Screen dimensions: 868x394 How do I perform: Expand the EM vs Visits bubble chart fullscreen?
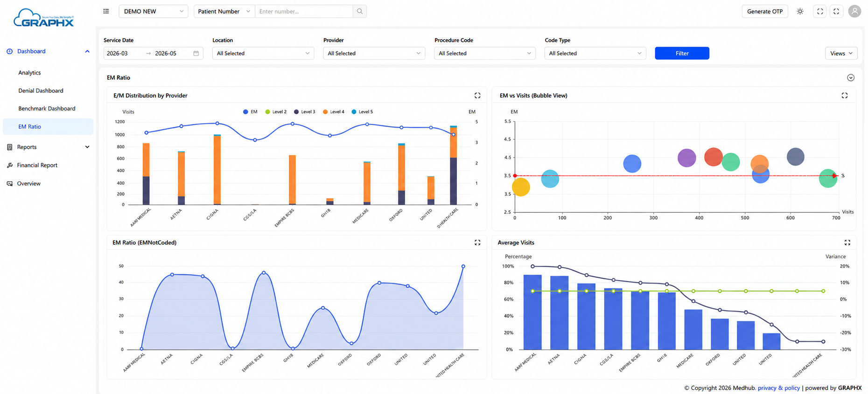844,96
